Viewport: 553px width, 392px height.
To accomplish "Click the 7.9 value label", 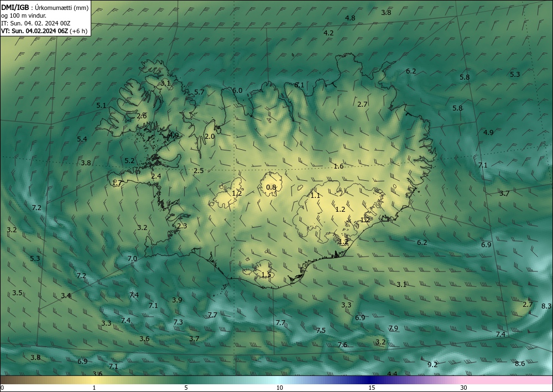I will click(393, 328).
